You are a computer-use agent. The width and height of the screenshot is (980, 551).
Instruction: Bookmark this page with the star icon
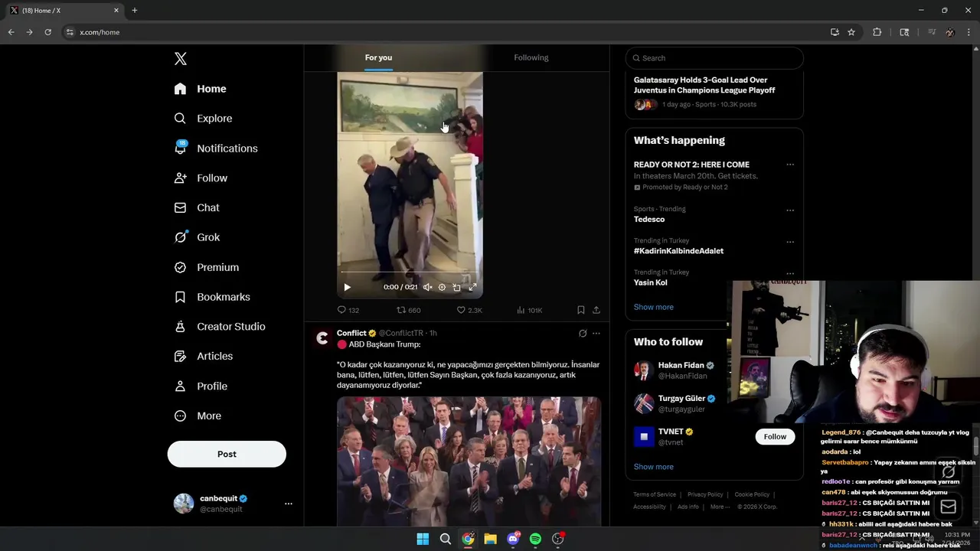coord(851,32)
